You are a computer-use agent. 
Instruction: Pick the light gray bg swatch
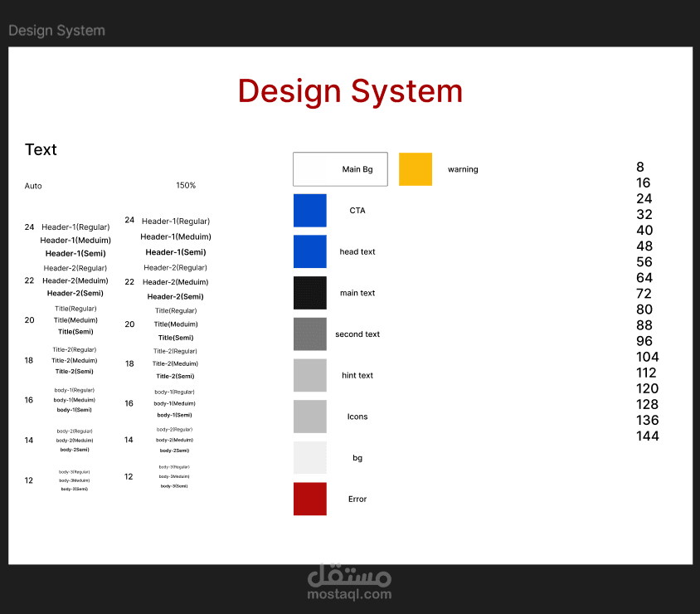[x=310, y=458]
